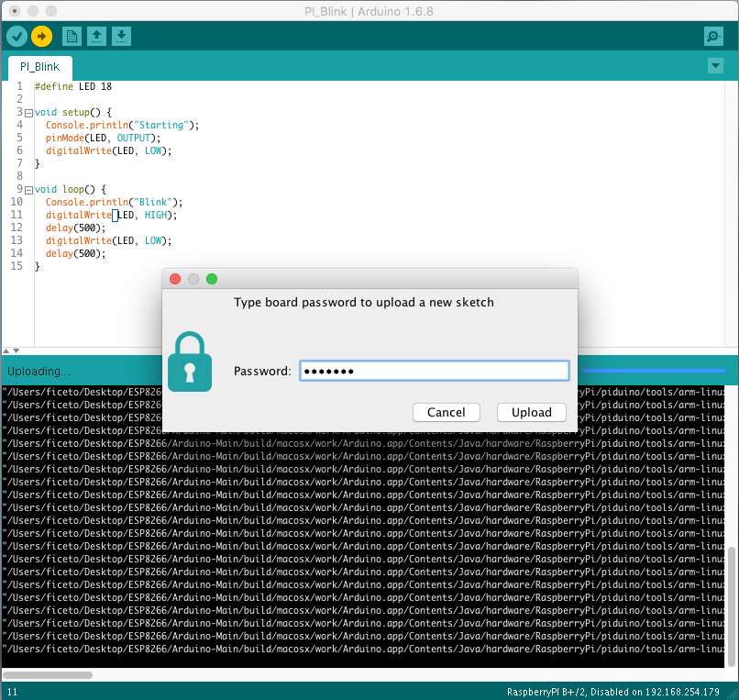Click the '#define LED 18' code line
The height and width of the screenshot is (700, 739).
pos(73,86)
